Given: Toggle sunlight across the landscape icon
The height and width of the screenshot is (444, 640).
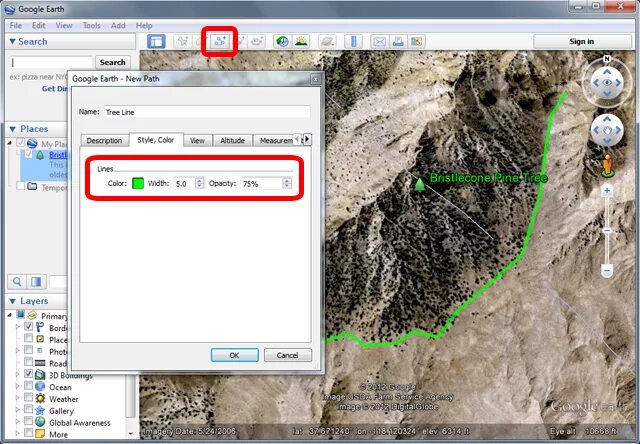Looking at the screenshot, I should 301,41.
